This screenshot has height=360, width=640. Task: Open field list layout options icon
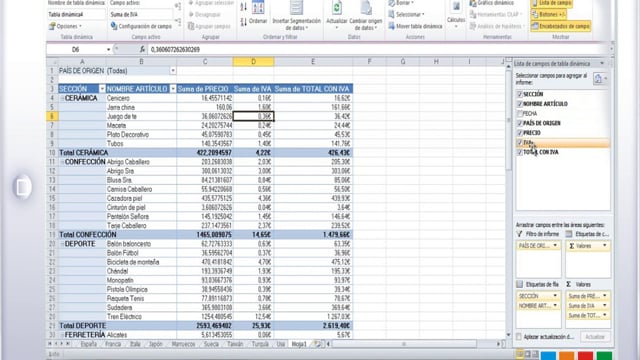(599, 79)
